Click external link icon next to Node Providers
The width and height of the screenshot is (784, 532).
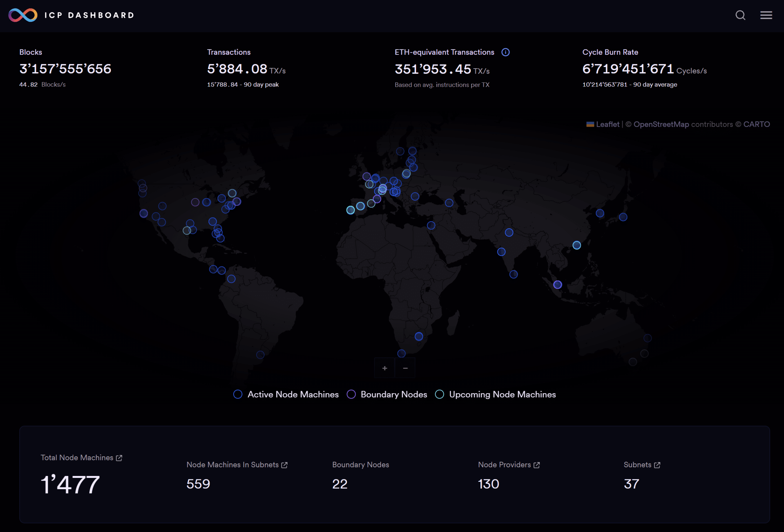click(536, 465)
